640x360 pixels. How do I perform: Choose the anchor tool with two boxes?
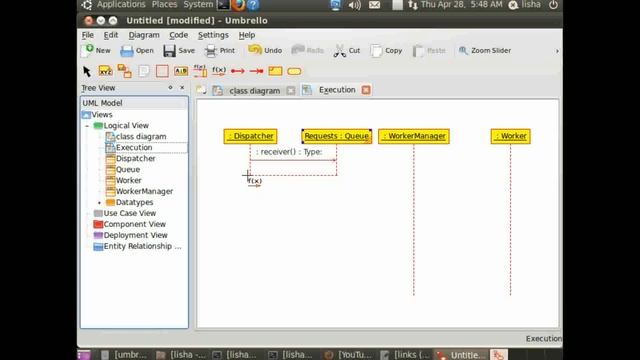tap(124, 71)
